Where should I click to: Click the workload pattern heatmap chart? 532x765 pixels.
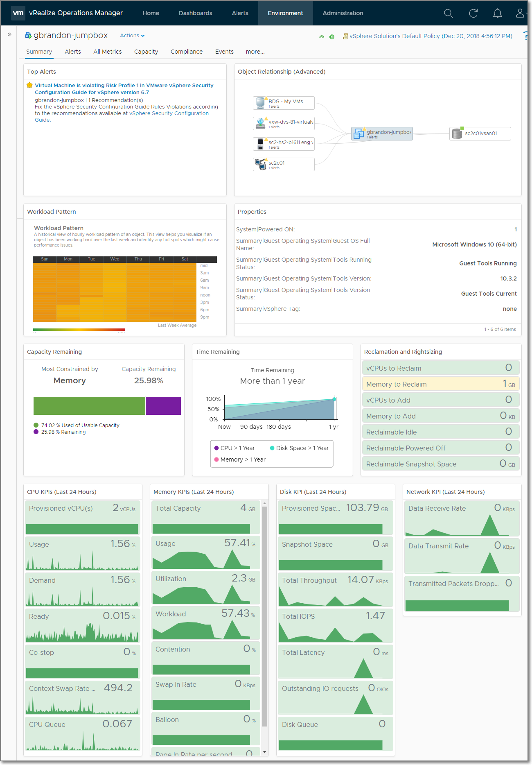115,292
